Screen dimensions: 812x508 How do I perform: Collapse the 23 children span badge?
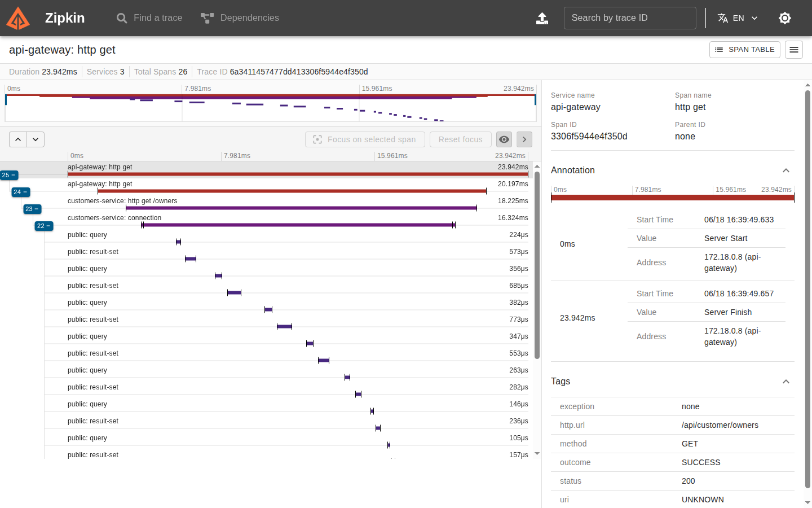(32, 209)
